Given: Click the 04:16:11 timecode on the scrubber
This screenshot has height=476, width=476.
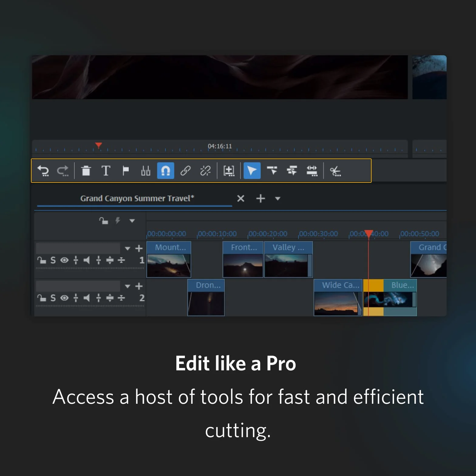Looking at the screenshot, I should pyautogui.click(x=220, y=146).
